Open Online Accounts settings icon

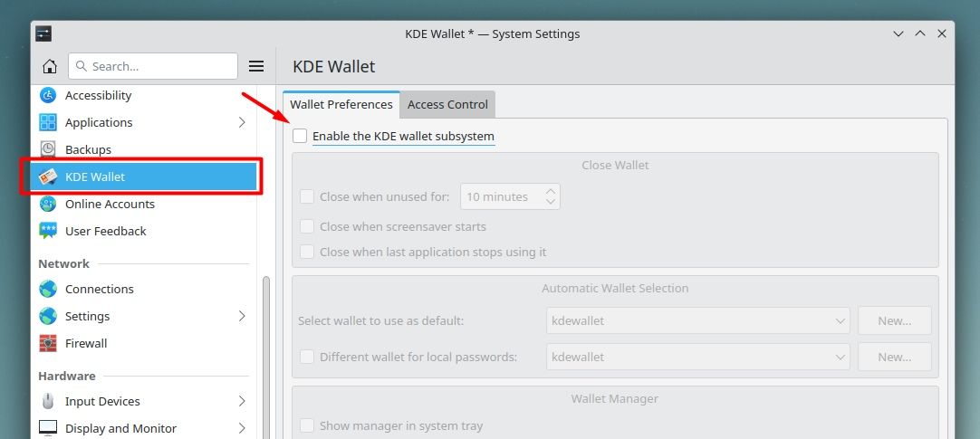pos(48,204)
